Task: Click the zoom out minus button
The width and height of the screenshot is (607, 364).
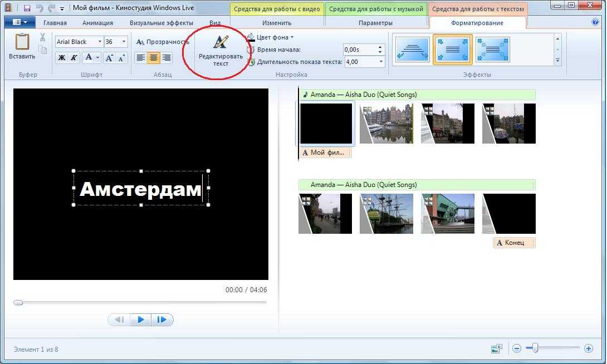Action: pos(517,348)
